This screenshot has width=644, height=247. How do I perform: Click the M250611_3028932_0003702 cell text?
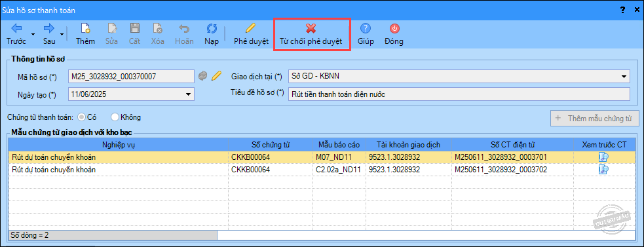point(501,169)
